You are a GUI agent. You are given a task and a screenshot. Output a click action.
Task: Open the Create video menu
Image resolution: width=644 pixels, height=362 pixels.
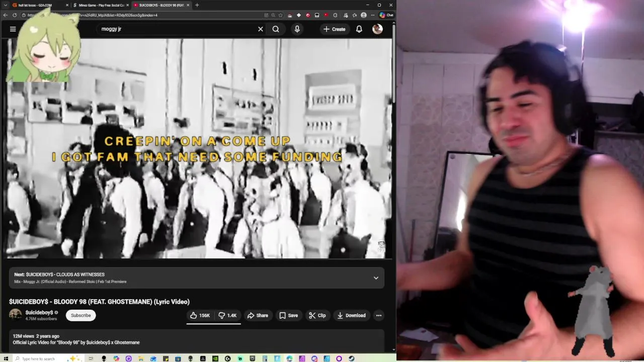point(335,29)
